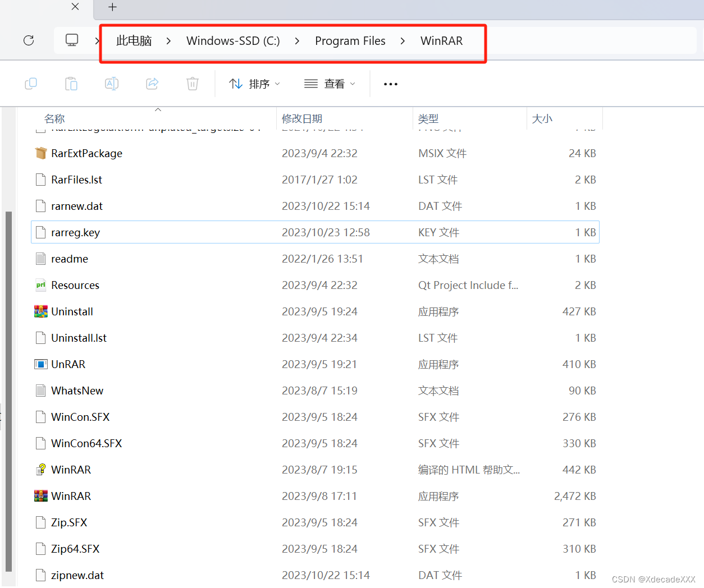Screen dimensions: 704x588
Task: Click WinRAR breadcrumb in the address bar
Action: pyautogui.click(x=442, y=41)
